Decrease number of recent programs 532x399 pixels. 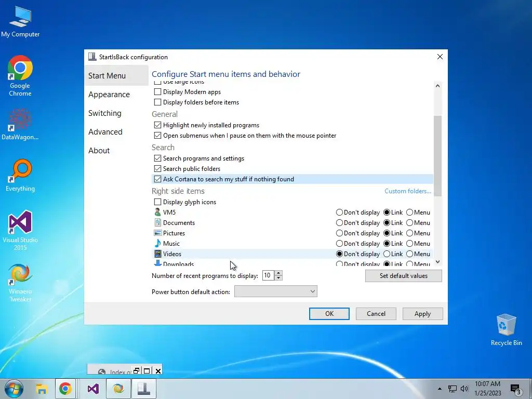[x=278, y=278]
